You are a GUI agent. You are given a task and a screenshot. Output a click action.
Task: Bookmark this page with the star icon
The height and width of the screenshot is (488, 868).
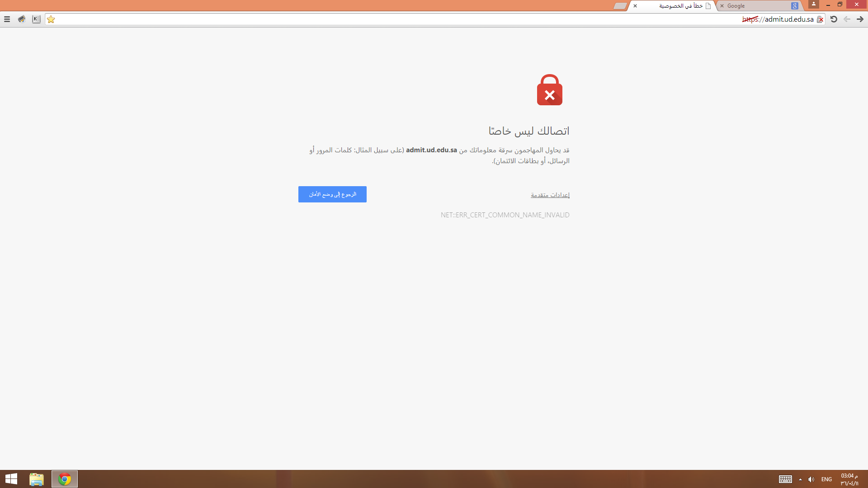click(51, 19)
